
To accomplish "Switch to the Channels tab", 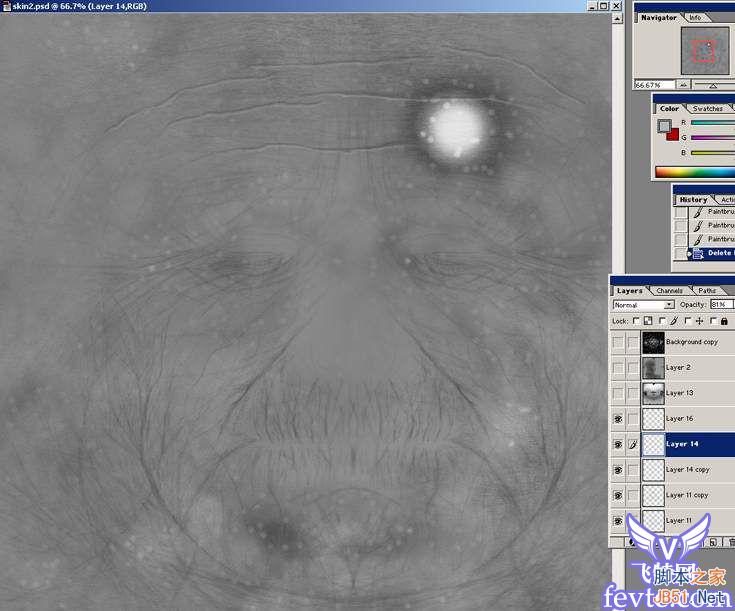I will tap(669, 291).
